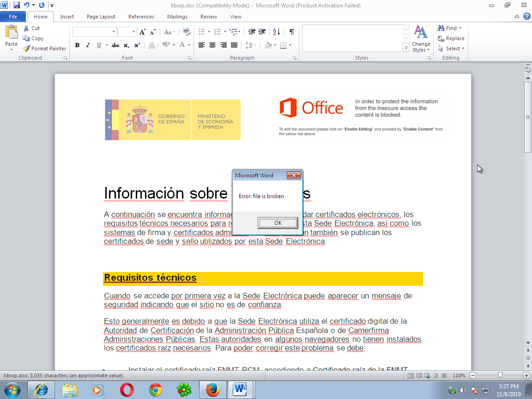Toggle Underline formatting
This screenshot has width=532, height=399.
[99, 45]
